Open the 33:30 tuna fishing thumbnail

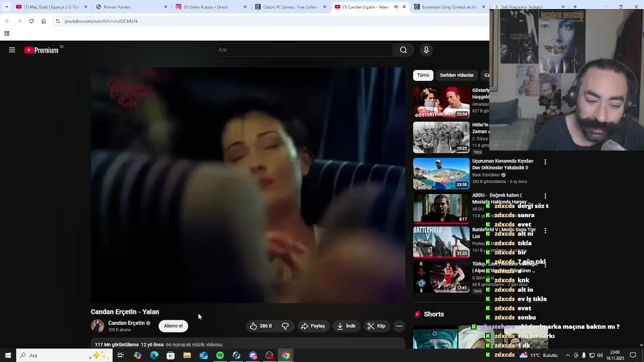(441, 173)
